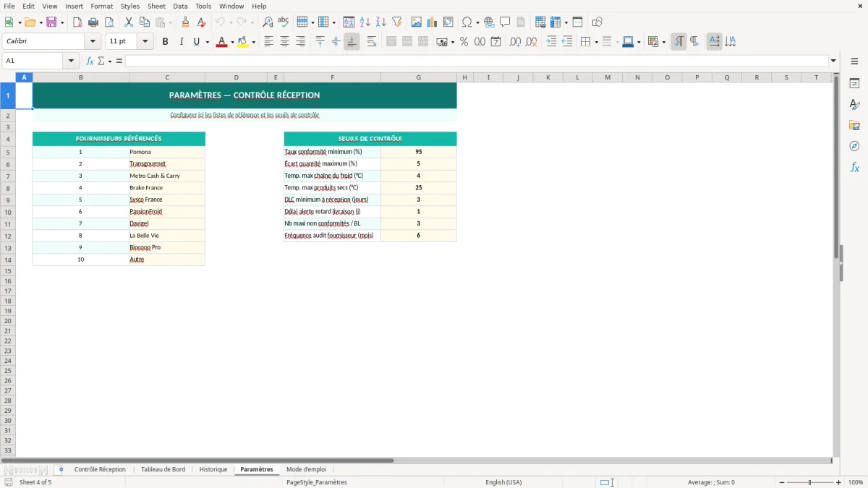Toggle Underline formatting
This screenshot has height=488, width=868.
pyautogui.click(x=196, y=42)
